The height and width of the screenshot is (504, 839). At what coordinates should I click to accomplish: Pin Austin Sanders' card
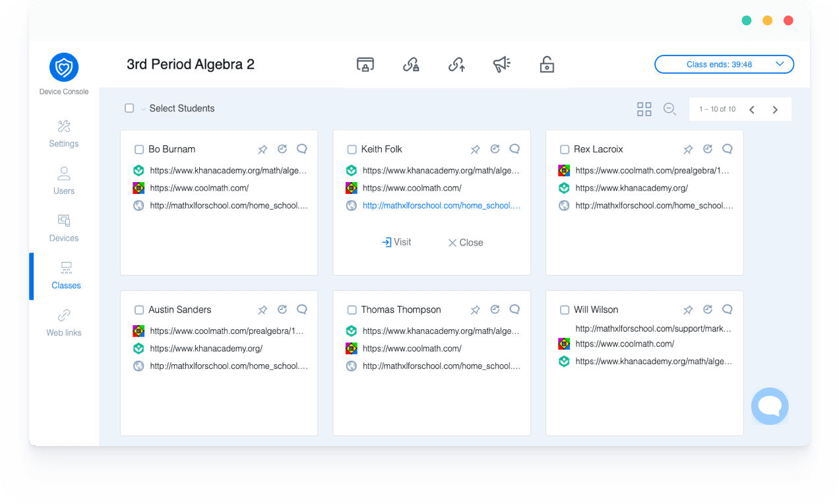pos(263,310)
